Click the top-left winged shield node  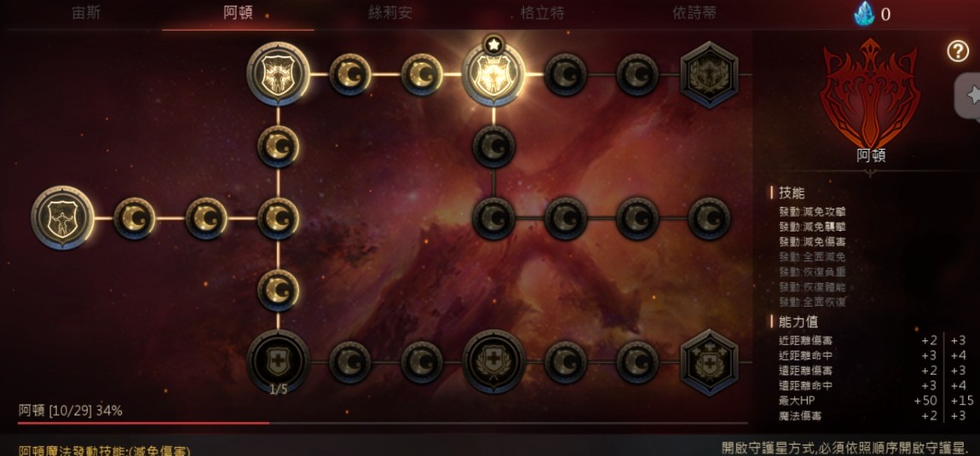pyautogui.click(x=278, y=74)
